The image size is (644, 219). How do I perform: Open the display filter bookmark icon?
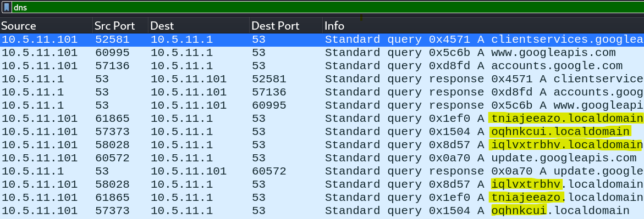(7, 7)
